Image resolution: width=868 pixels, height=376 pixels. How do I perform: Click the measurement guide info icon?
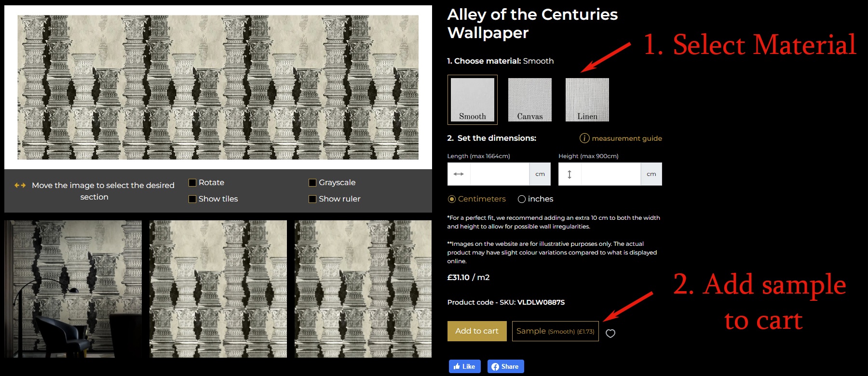pyautogui.click(x=584, y=138)
